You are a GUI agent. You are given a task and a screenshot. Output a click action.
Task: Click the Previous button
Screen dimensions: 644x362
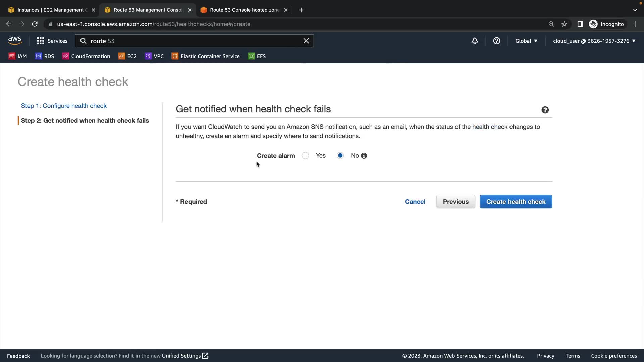click(455, 202)
